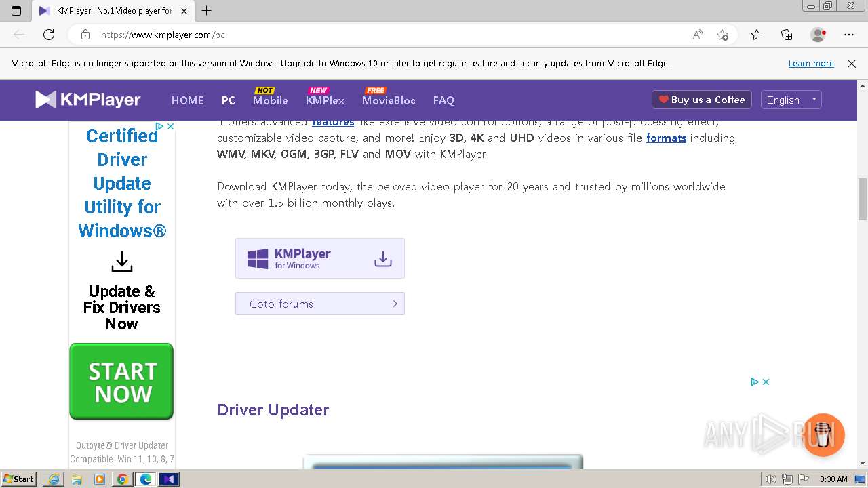Viewport: 868px width, 488px height.
Task: Click the clock showing 8:38 AM
Action: [833, 479]
